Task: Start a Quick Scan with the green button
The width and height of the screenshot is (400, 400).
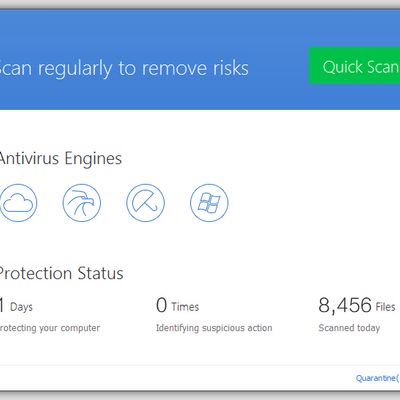Action: tap(355, 66)
